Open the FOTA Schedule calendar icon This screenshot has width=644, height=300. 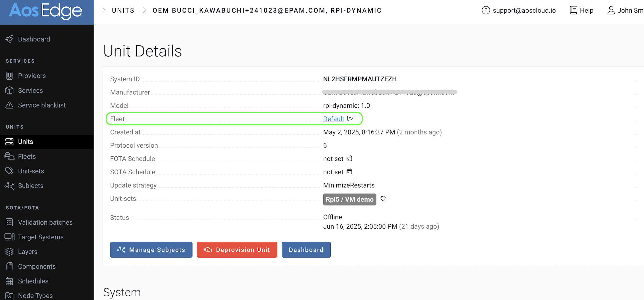point(349,158)
